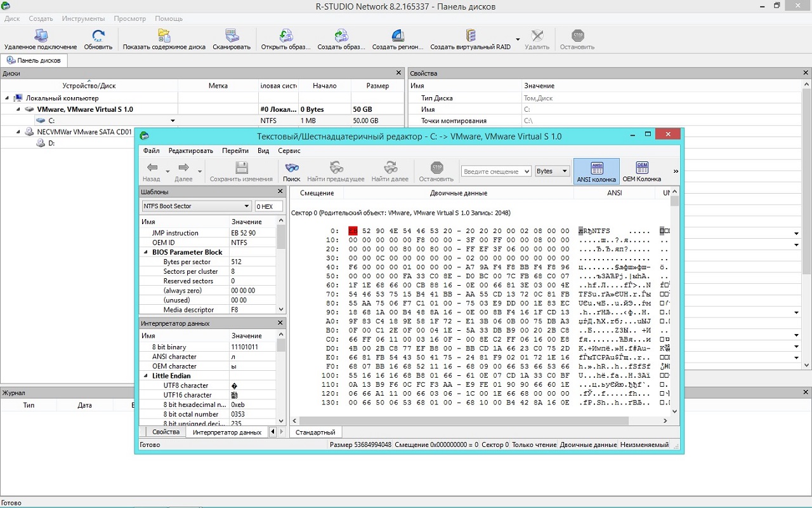Click the Create region (Создать регион) icon
The width and height of the screenshot is (812, 508).
coord(397,36)
